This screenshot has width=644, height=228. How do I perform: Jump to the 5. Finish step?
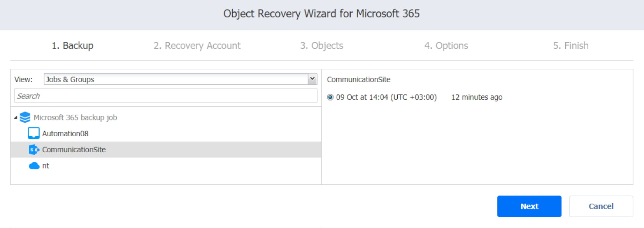[570, 46]
